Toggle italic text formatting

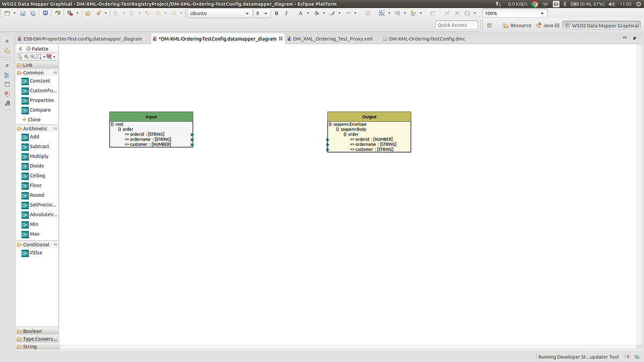[286, 13]
